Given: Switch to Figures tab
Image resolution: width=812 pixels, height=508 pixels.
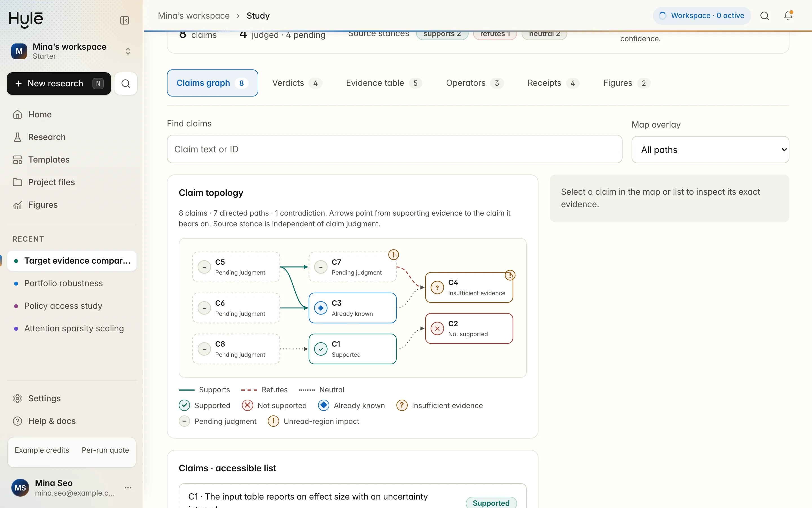Looking at the screenshot, I should coord(626,83).
